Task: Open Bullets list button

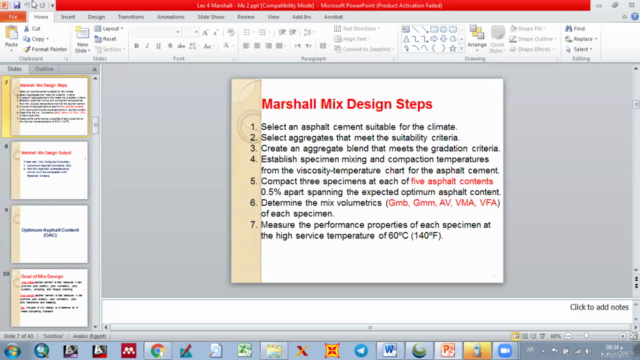Action: tap(248, 32)
